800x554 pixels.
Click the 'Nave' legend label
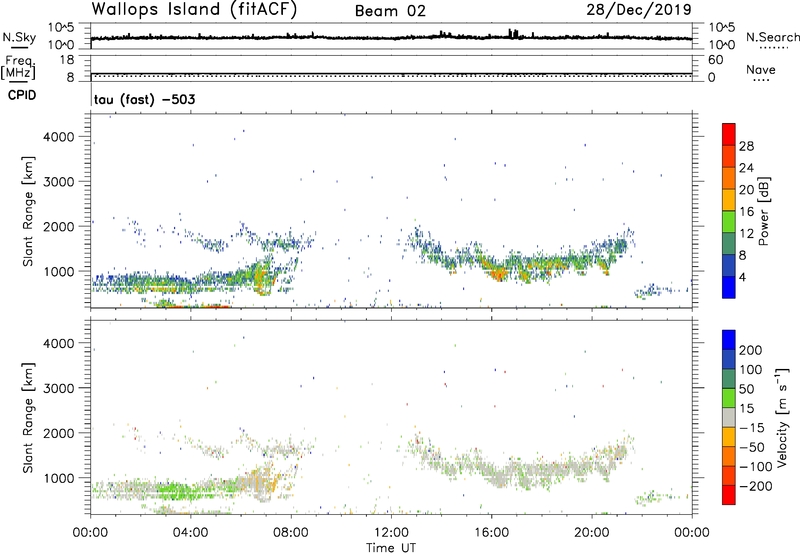pos(761,69)
